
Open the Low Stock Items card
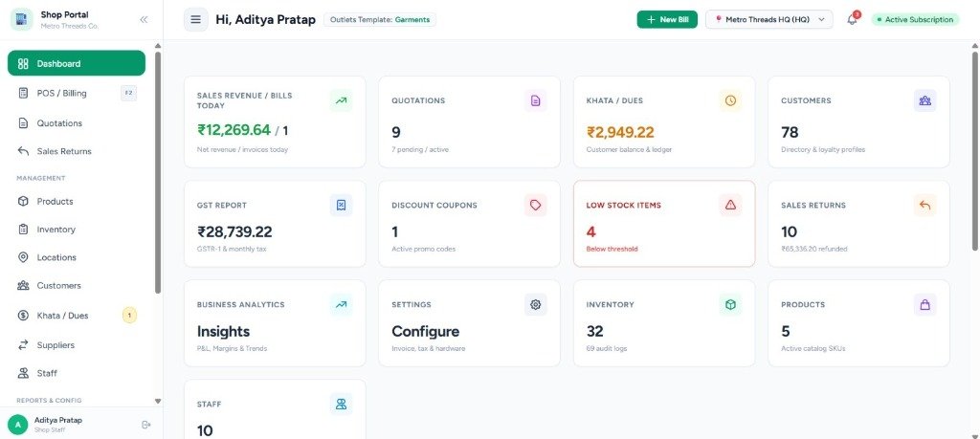tap(664, 224)
